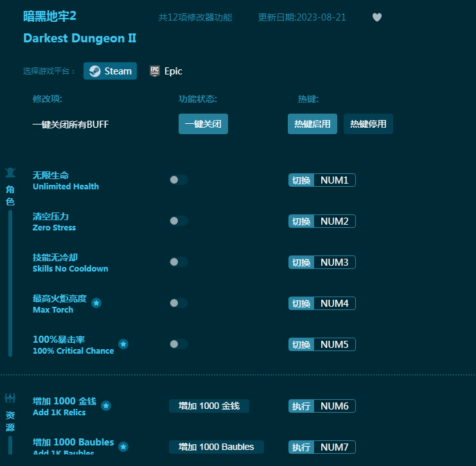Click 切换 button for NUM3 hotkey

tap(301, 262)
